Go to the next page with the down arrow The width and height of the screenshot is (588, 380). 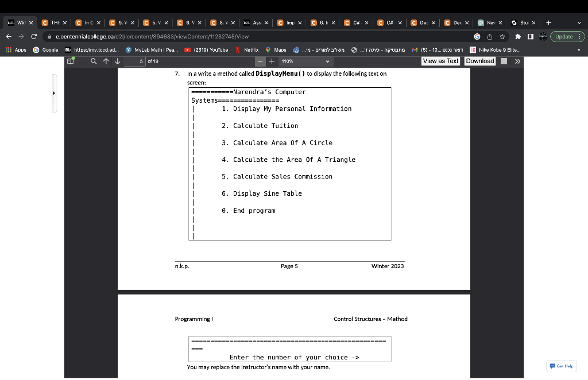[x=117, y=61]
